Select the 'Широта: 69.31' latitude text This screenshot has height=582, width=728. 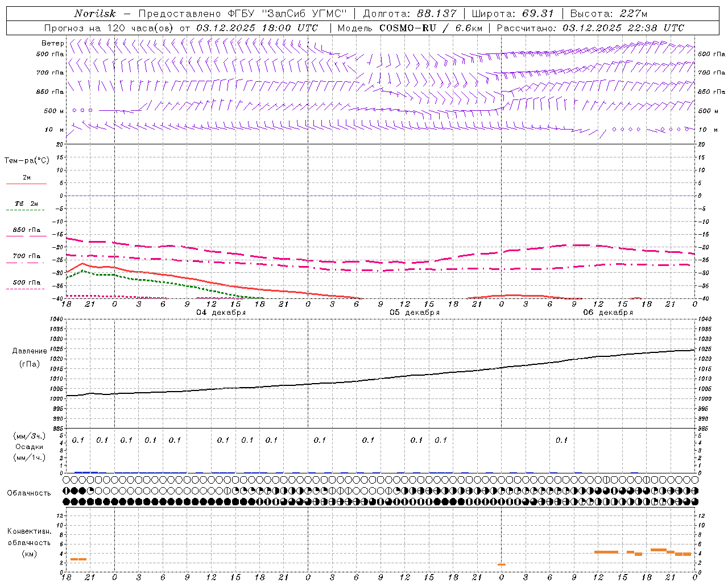(x=513, y=14)
